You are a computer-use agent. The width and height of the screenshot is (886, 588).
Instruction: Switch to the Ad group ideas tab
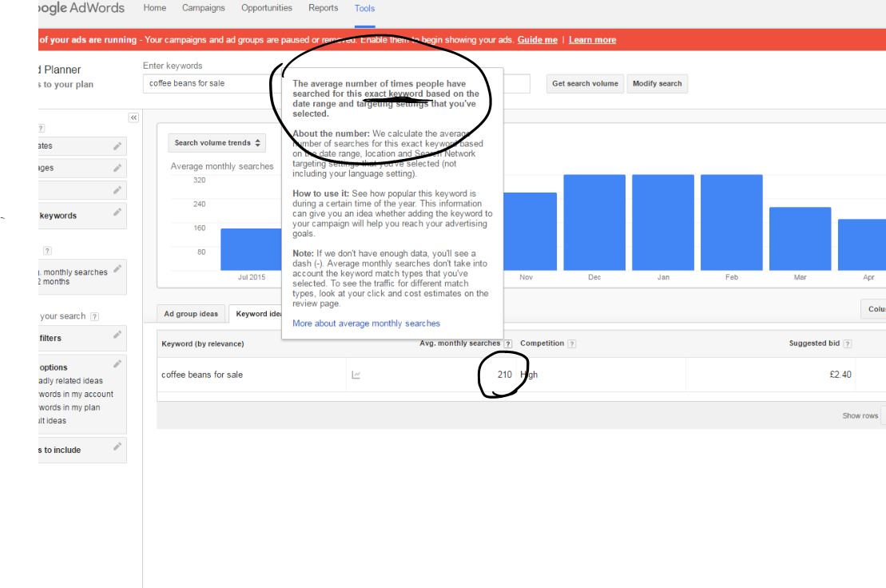[191, 314]
